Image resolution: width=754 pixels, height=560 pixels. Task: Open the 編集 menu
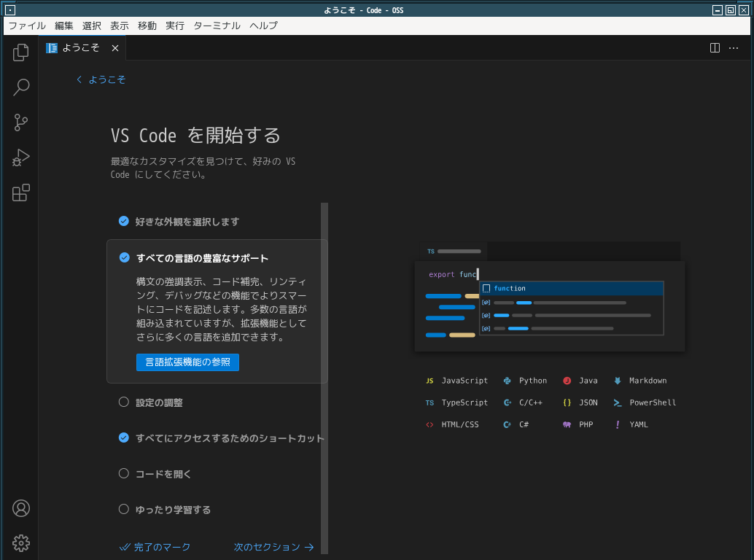click(x=64, y=26)
